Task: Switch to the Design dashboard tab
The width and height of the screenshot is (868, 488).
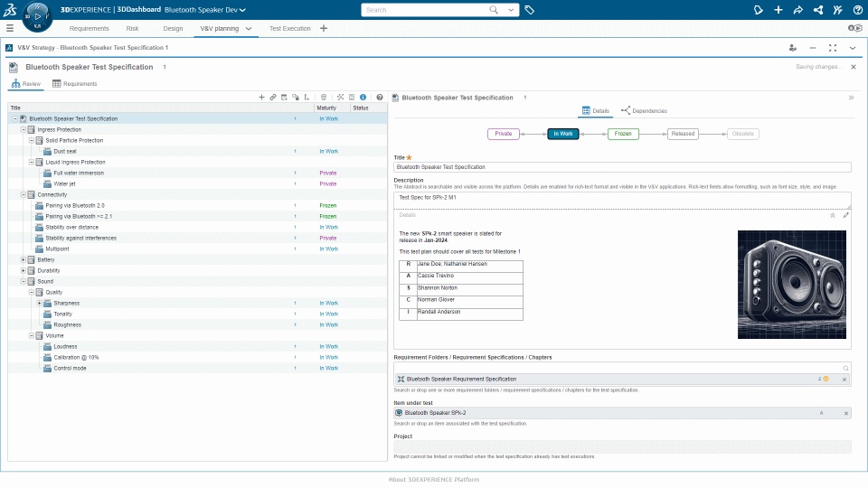Action: click(x=173, y=29)
